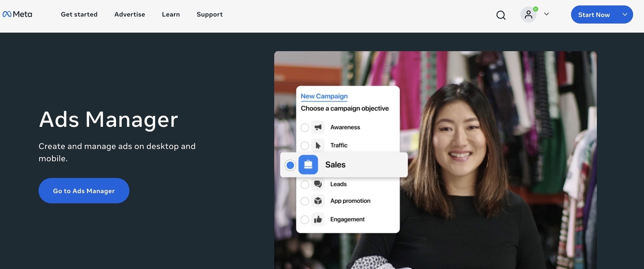Screen dimensions: 644x269
Task: Click the Leads chat bubbles icon
Action: click(x=318, y=184)
